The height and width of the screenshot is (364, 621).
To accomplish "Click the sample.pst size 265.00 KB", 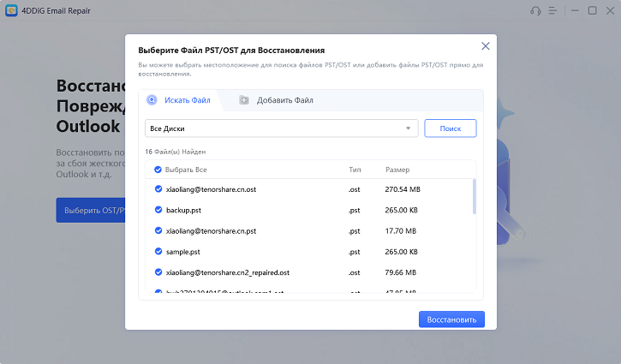I will [401, 252].
